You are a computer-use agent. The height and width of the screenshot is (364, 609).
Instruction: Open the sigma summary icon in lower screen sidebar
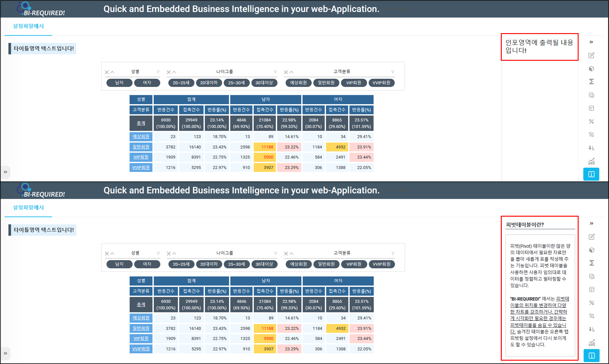(592, 263)
